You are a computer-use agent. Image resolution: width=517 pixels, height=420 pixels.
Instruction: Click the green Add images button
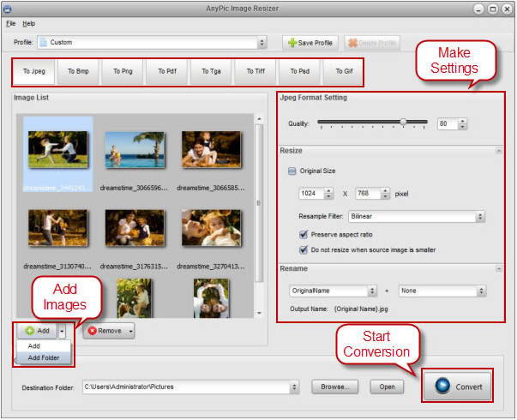click(38, 331)
